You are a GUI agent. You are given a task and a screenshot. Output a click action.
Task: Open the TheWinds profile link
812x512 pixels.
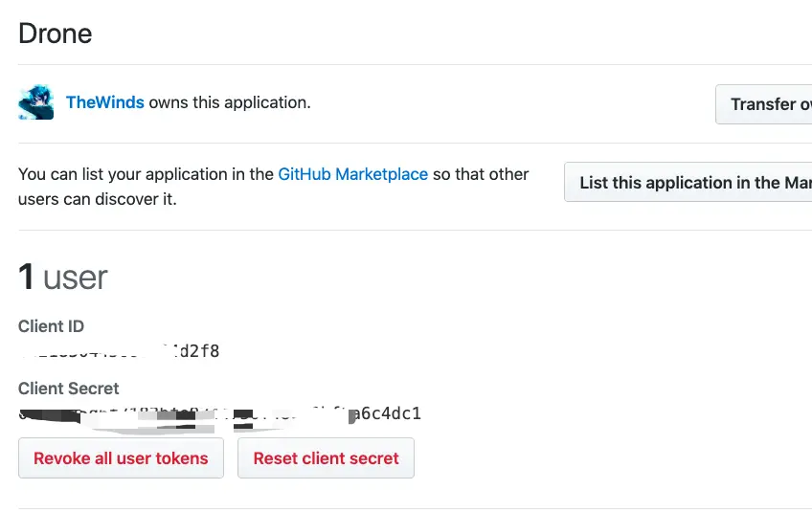[x=104, y=102]
